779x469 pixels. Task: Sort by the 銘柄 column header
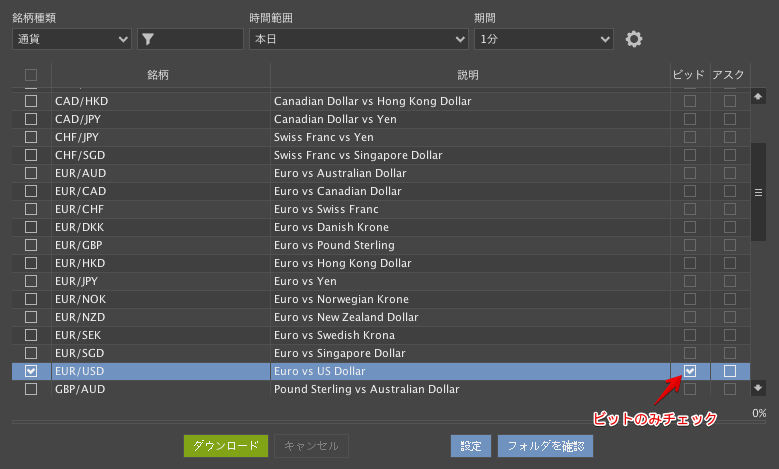(x=158, y=75)
